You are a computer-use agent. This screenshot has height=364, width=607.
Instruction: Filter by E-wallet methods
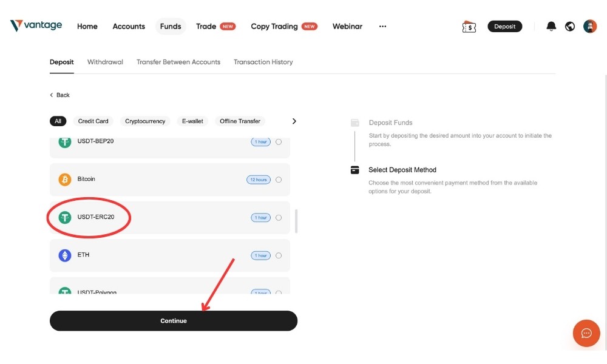coord(192,121)
